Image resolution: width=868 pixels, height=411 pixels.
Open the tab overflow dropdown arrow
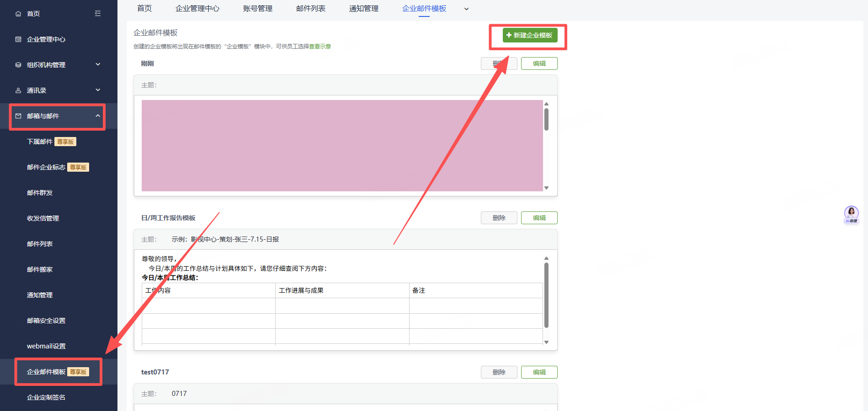click(x=466, y=9)
